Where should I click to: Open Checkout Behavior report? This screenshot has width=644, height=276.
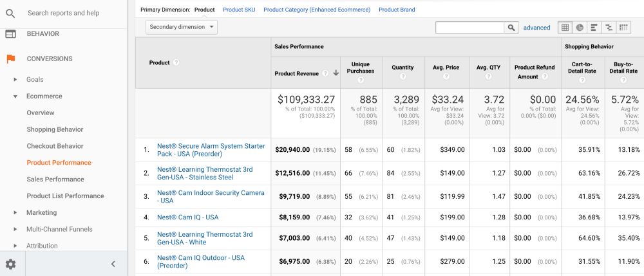click(55, 146)
